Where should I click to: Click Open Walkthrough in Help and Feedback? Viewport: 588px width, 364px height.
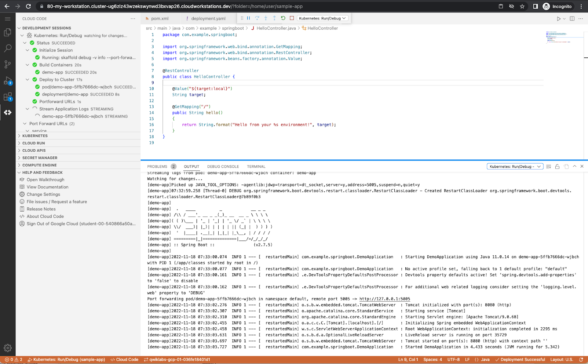45,180
